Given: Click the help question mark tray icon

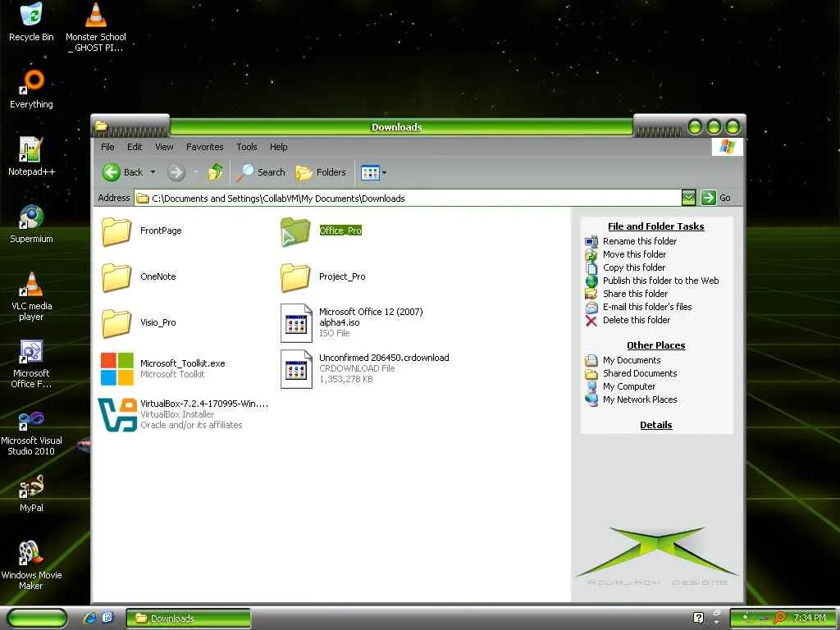Looking at the screenshot, I should tap(698, 619).
